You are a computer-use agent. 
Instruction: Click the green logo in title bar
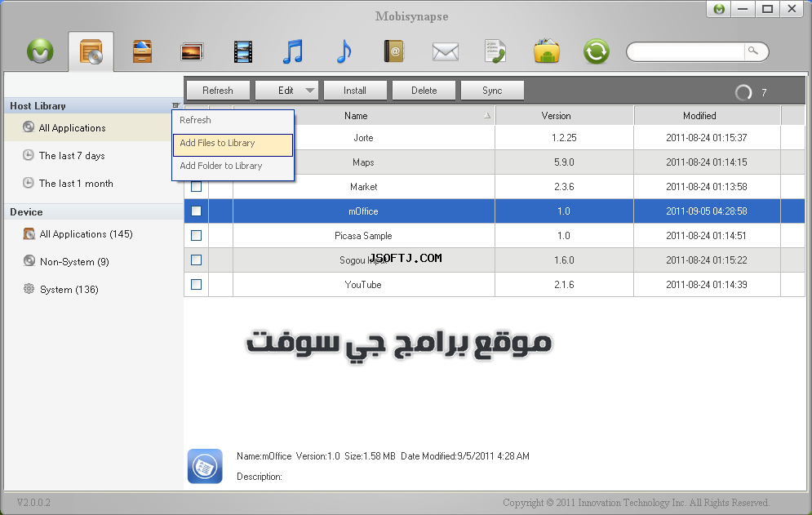[719, 9]
